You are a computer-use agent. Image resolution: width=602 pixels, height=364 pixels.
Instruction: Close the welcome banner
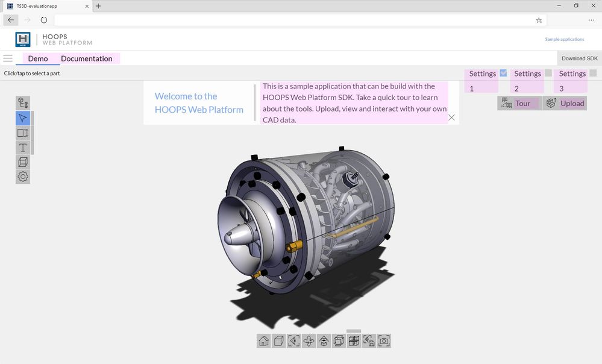[451, 118]
